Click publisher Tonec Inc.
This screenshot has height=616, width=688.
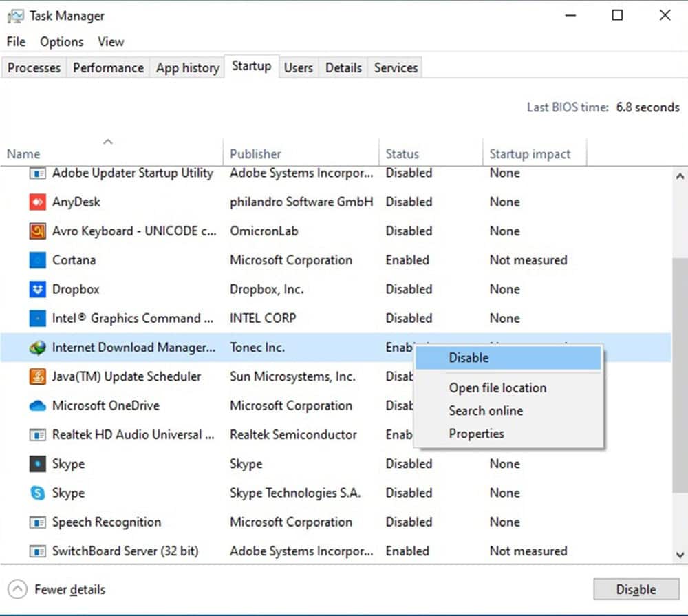coord(257,348)
